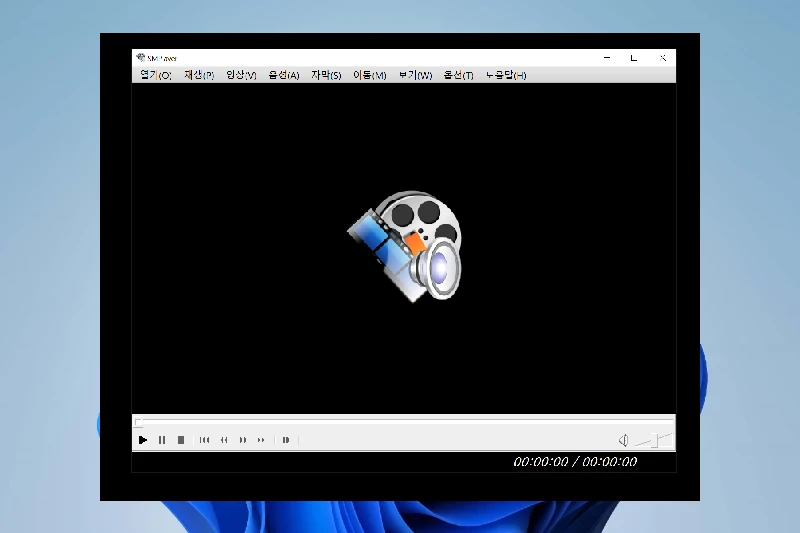Open the 재생(P) menu
Image resolution: width=800 pixels, height=533 pixels.
pyautogui.click(x=199, y=75)
